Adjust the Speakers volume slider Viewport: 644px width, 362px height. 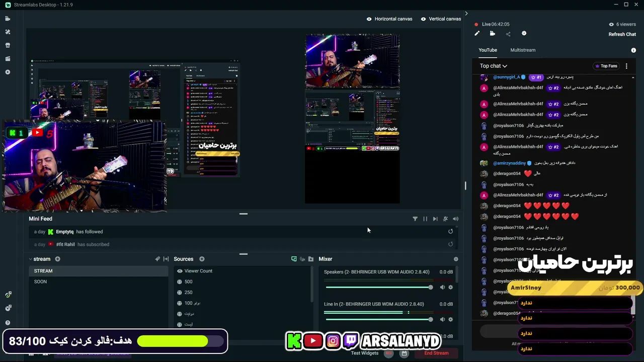tap(379, 287)
